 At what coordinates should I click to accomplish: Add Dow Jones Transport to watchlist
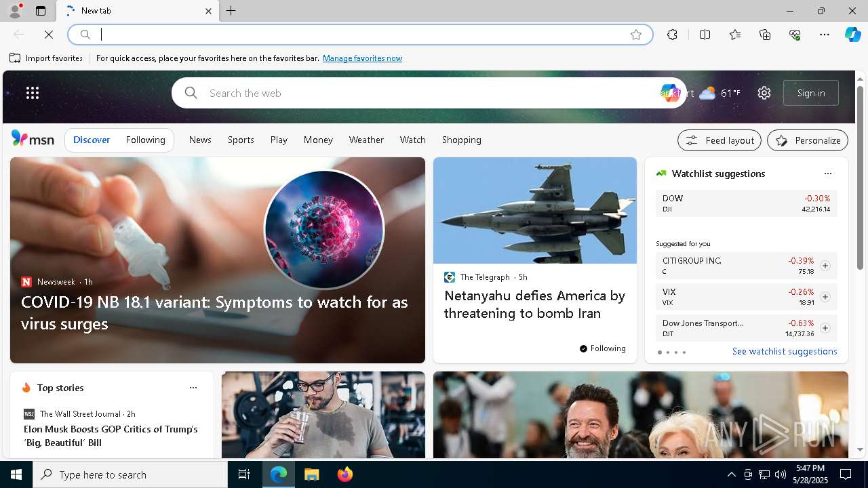coord(825,328)
